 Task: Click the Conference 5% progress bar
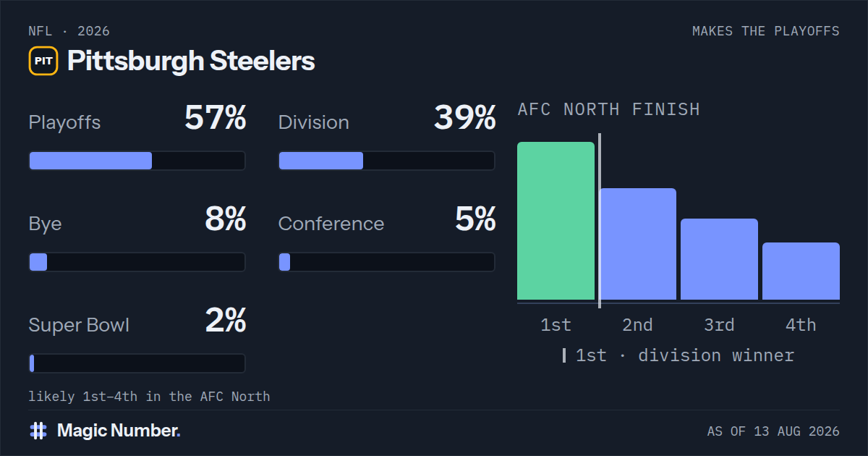tap(386, 262)
